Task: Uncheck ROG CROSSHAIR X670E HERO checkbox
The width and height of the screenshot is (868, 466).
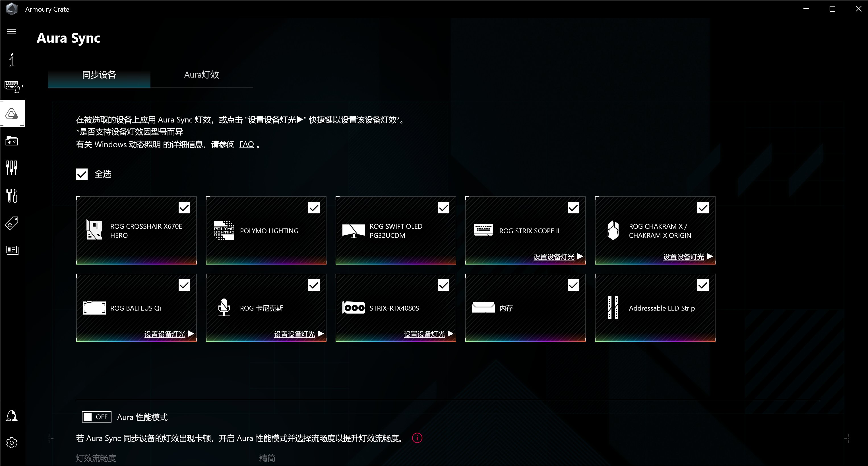Action: pos(184,208)
